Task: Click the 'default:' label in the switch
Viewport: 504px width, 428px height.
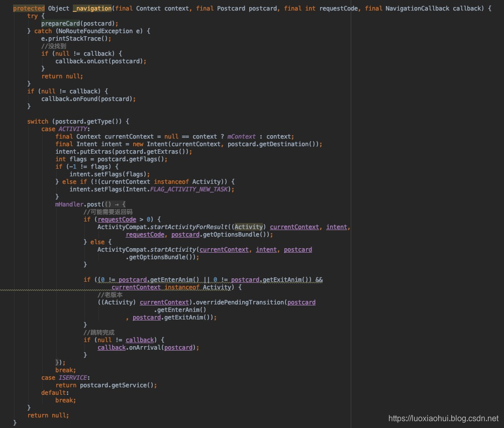Action: pyautogui.click(x=55, y=393)
